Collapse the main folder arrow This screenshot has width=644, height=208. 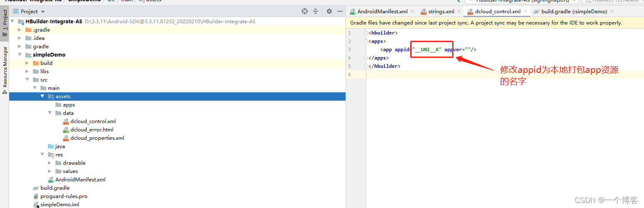(35, 88)
